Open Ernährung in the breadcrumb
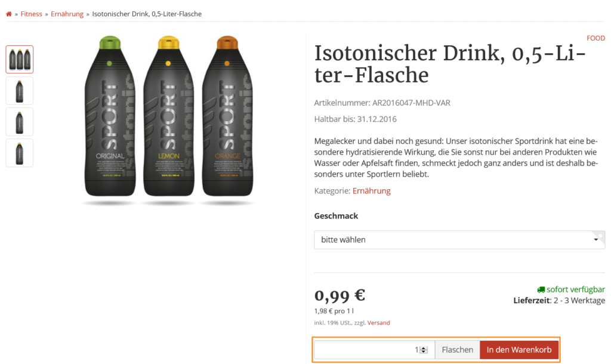 coord(67,14)
